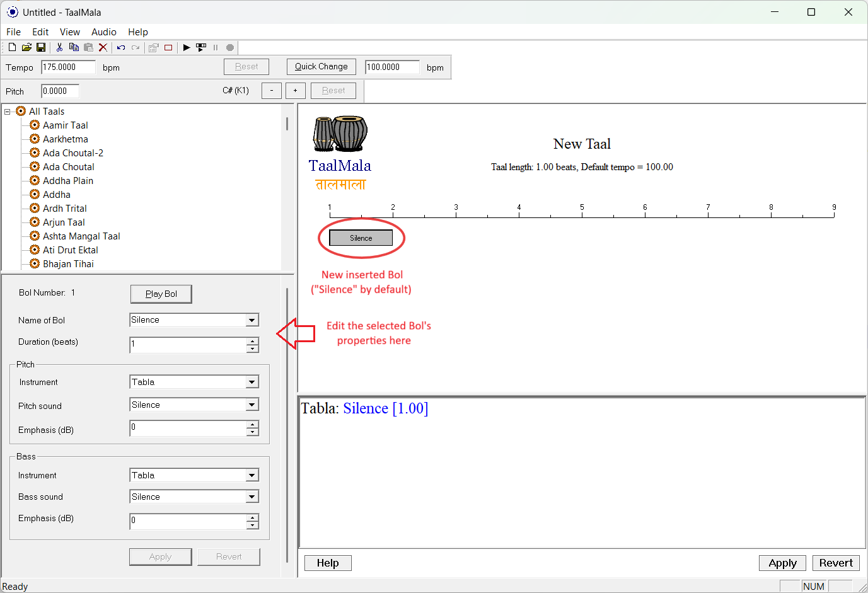Open the Bass Instrument dropdown
This screenshot has height=593, width=868.
pos(252,475)
